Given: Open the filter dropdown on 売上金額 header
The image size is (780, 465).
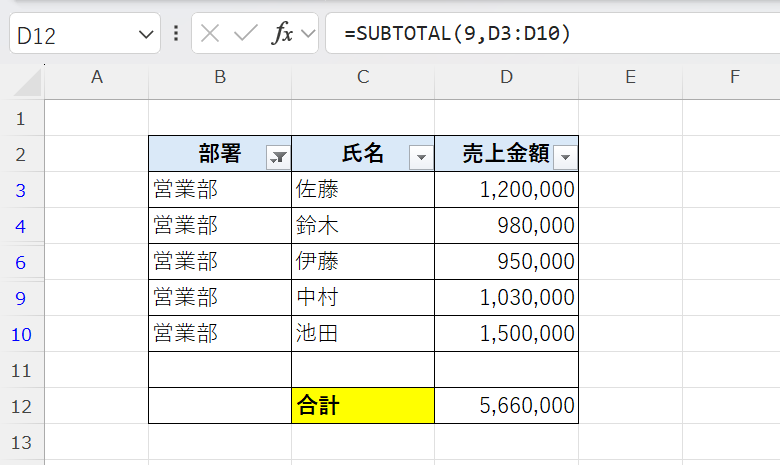Looking at the screenshot, I should (x=565, y=156).
